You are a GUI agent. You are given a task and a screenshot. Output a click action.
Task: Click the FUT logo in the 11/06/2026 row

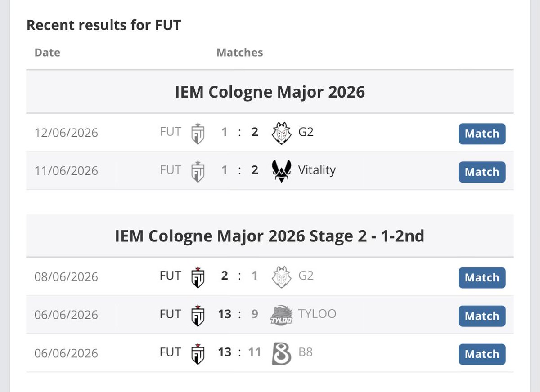click(198, 172)
